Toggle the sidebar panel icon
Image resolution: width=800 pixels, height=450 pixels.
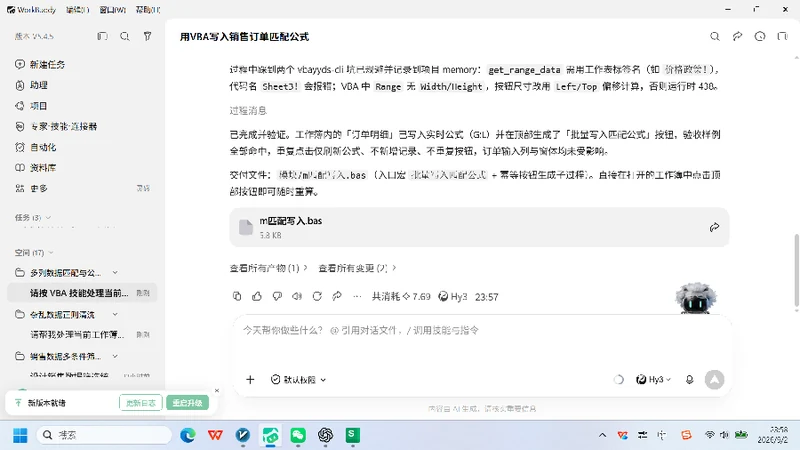103,36
